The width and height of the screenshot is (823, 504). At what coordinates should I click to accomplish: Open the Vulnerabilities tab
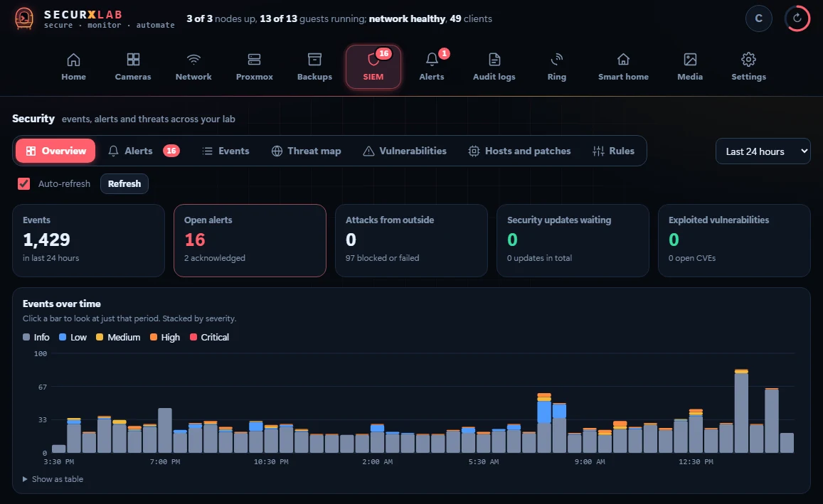tap(405, 151)
